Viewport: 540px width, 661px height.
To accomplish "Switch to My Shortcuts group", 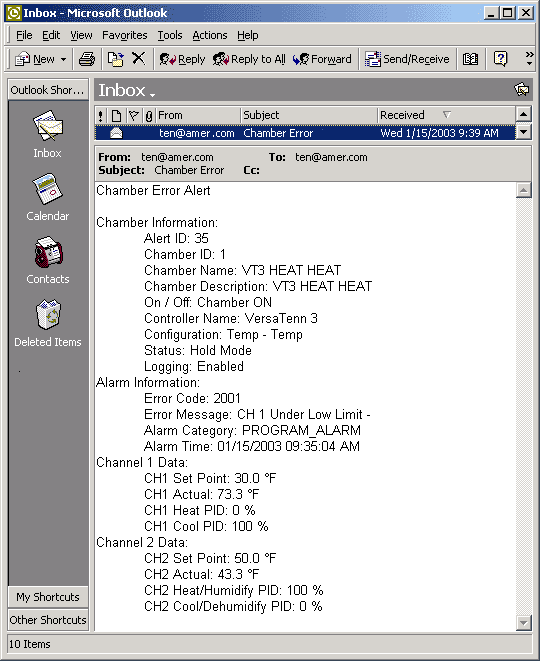I will pos(48,597).
